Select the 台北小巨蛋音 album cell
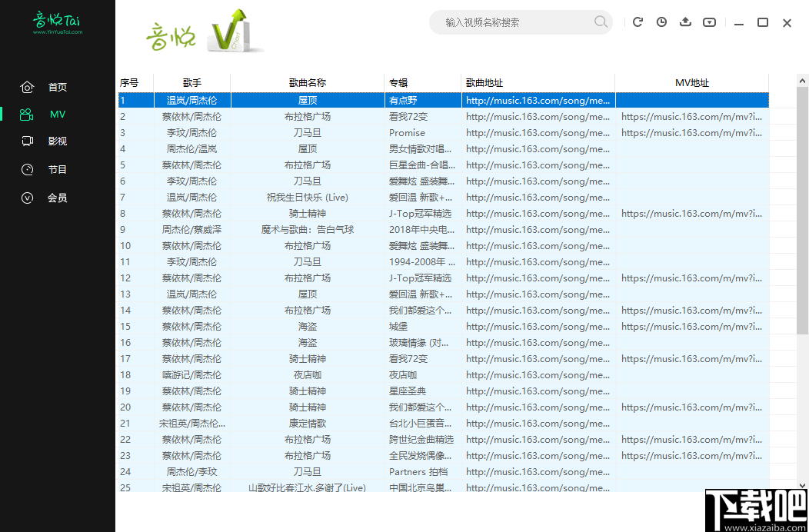The width and height of the screenshot is (809, 532). coord(423,423)
